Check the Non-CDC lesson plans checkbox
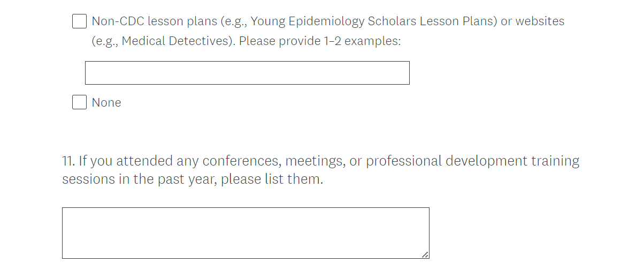The height and width of the screenshot is (277, 644). click(79, 21)
